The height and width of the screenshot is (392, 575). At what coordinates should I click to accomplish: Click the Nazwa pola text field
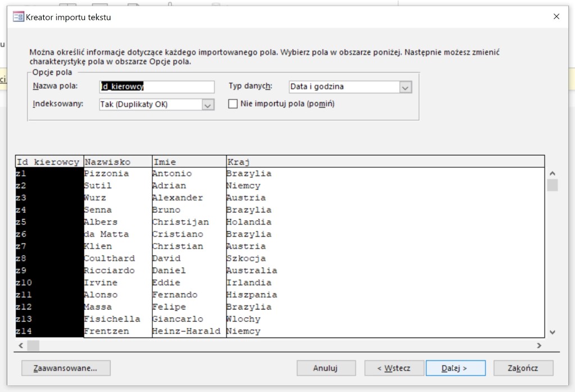tap(156, 86)
